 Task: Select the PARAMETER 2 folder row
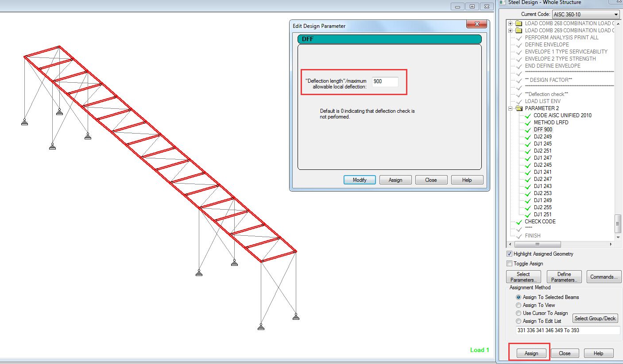pyautogui.click(x=542, y=108)
